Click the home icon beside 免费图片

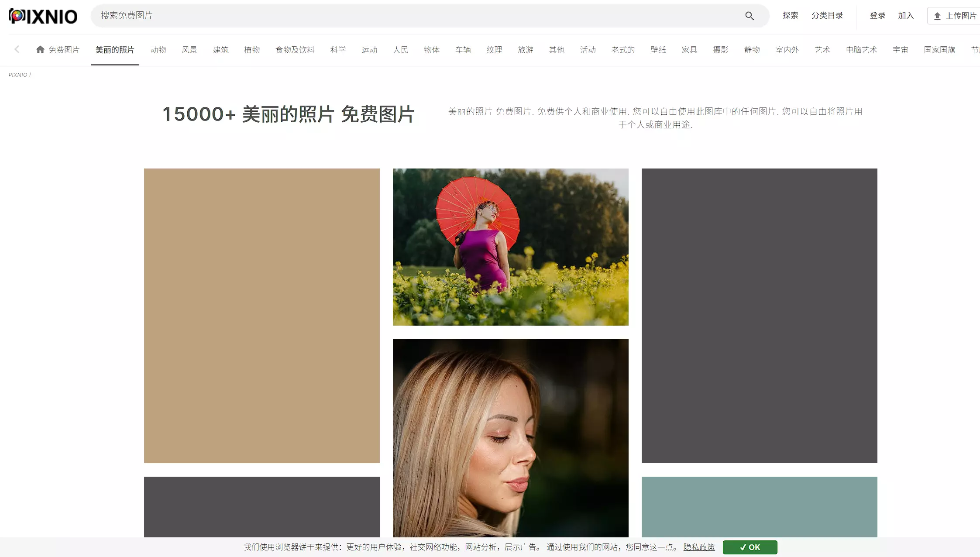point(40,49)
